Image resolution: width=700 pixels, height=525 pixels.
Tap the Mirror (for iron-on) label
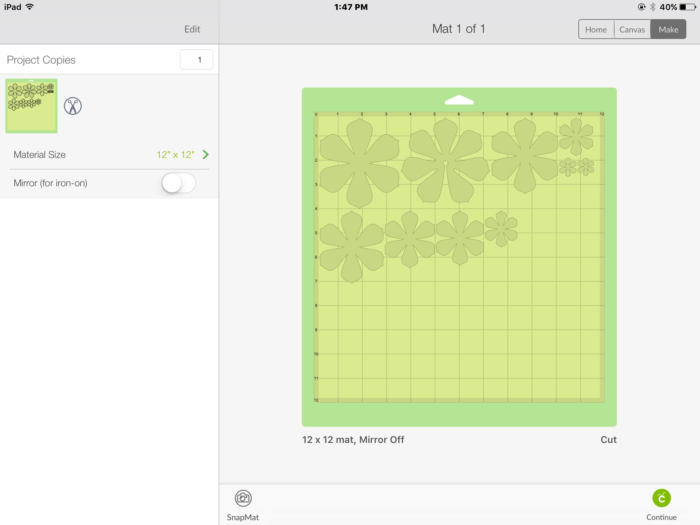pyautogui.click(x=50, y=183)
